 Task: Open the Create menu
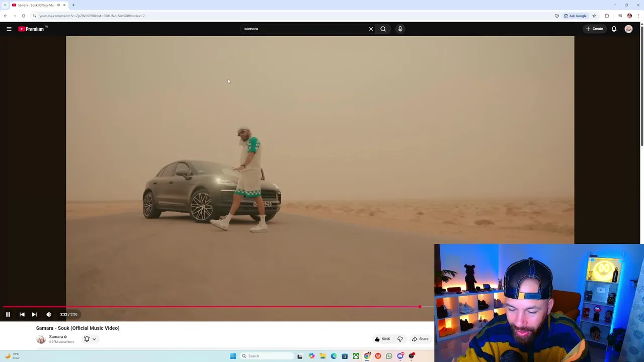[594, 29]
